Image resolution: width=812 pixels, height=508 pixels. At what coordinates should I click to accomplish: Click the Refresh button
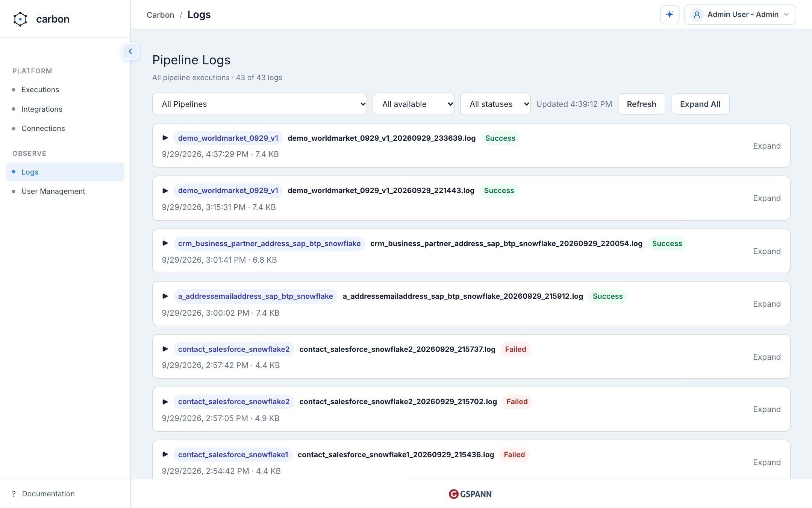[641, 104]
